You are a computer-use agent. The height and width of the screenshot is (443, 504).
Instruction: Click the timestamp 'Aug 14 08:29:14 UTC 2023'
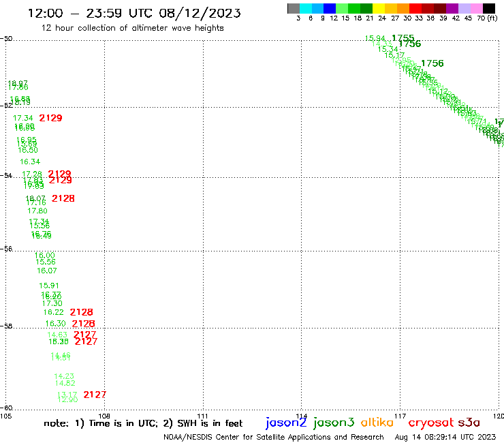point(445,437)
